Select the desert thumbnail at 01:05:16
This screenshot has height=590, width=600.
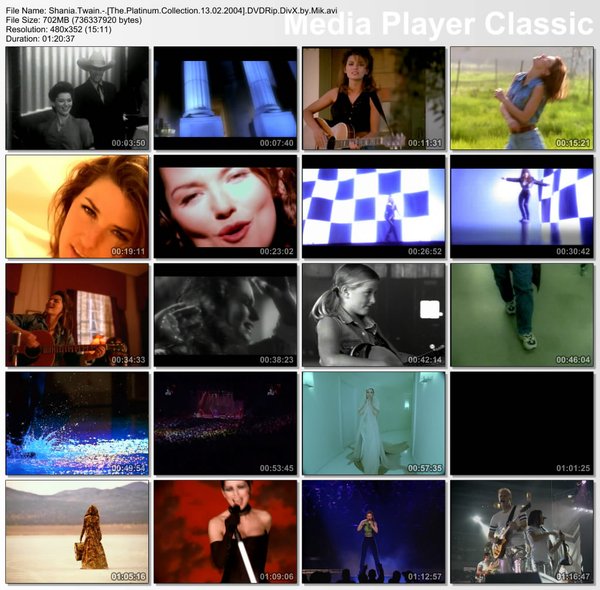(77, 532)
